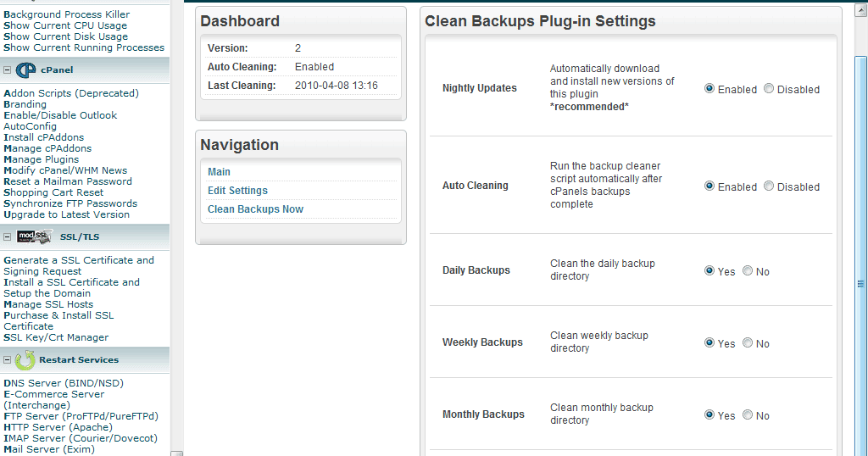Screen dimensions: 868x456
Task: Open Addon Scripts (Deprecated)
Action: pos(71,93)
